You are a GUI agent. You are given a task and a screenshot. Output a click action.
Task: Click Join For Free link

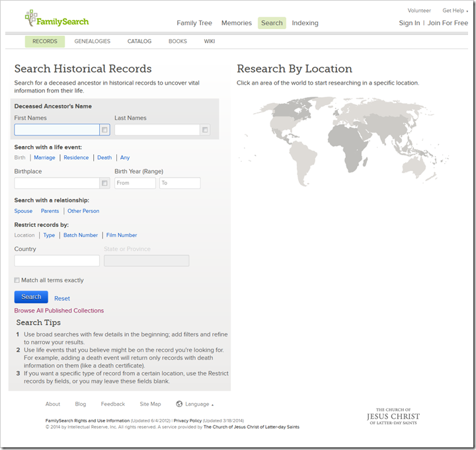coord(448,23)
